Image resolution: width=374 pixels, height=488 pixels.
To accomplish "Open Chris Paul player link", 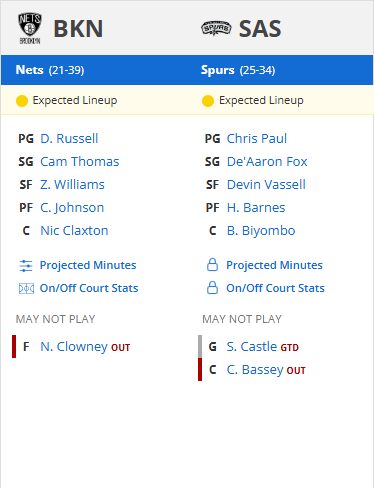I will [x=257, y=138].
